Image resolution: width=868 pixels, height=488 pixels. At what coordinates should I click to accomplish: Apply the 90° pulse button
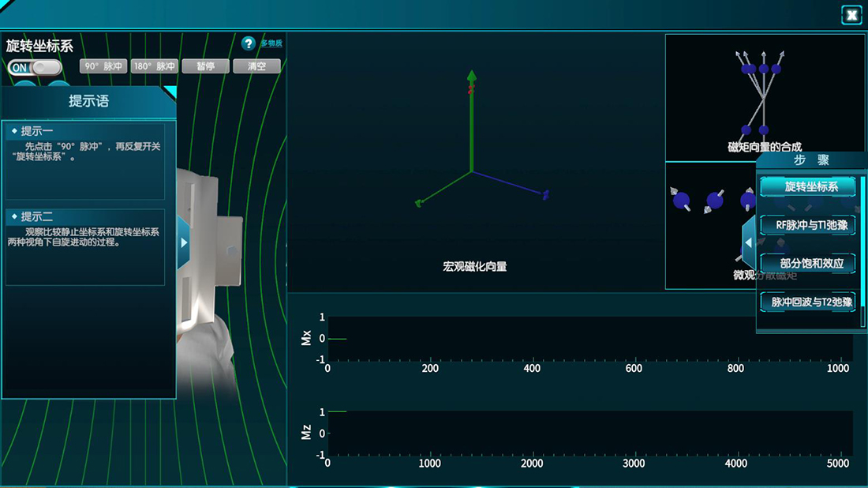(104, 66)
